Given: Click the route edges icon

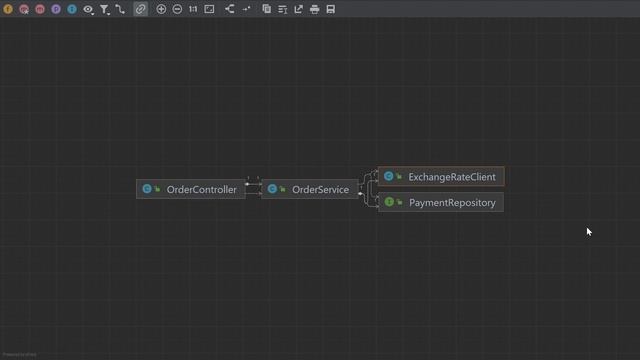Looking at the screenshot, I should 246,9.
